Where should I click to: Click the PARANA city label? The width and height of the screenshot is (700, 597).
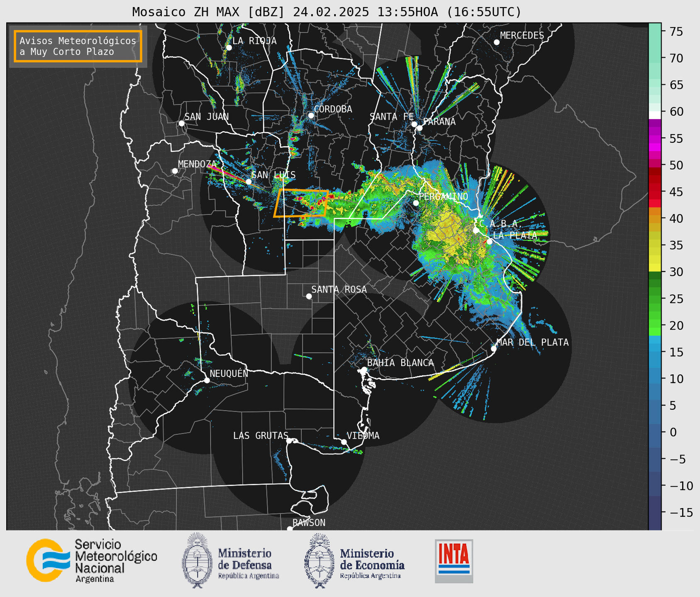(x=439, y=122)
